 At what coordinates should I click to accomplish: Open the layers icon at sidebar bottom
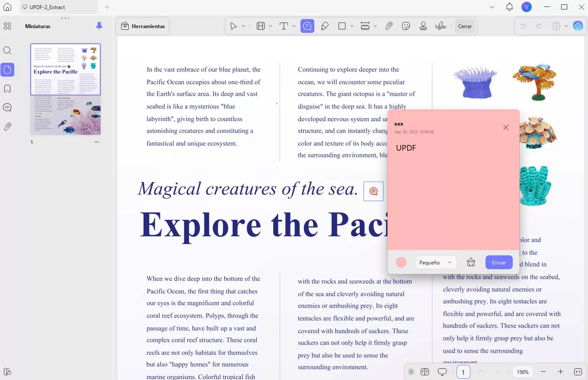coord(7,371)
